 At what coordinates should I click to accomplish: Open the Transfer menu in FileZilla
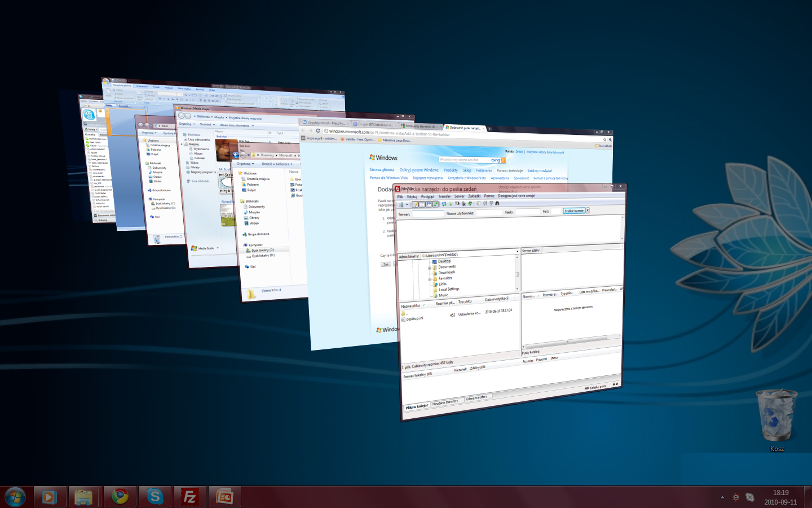(444, 196)
